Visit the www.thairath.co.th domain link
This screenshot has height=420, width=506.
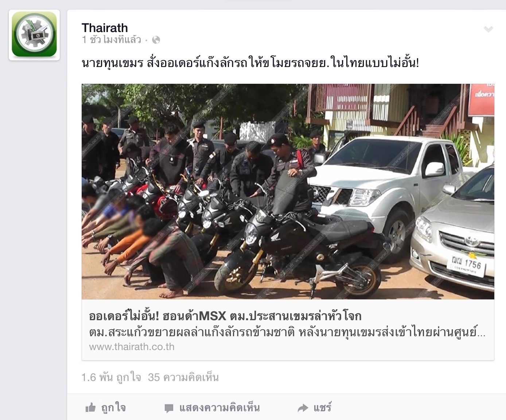coord(132,347)
